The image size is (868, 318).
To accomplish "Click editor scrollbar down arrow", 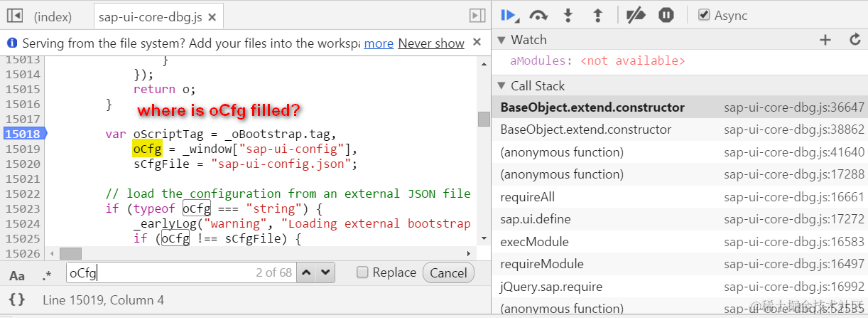I will (484, 238).
